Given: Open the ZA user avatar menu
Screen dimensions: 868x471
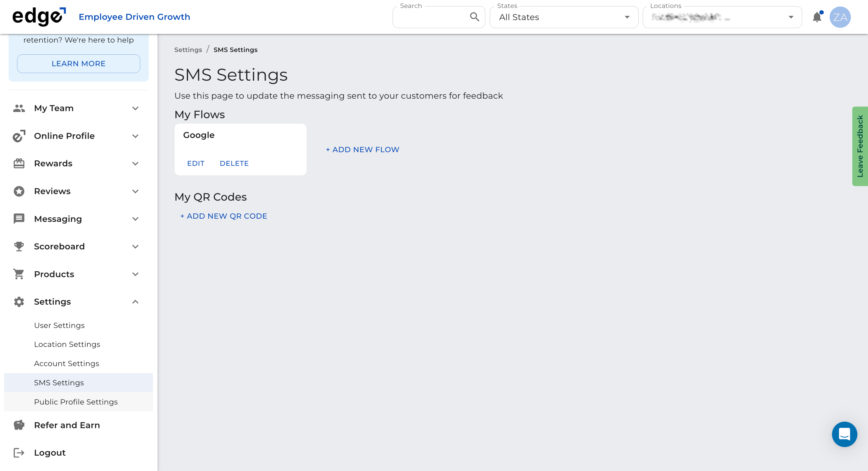Looking at the screenshot, I should tap(840, 17).
